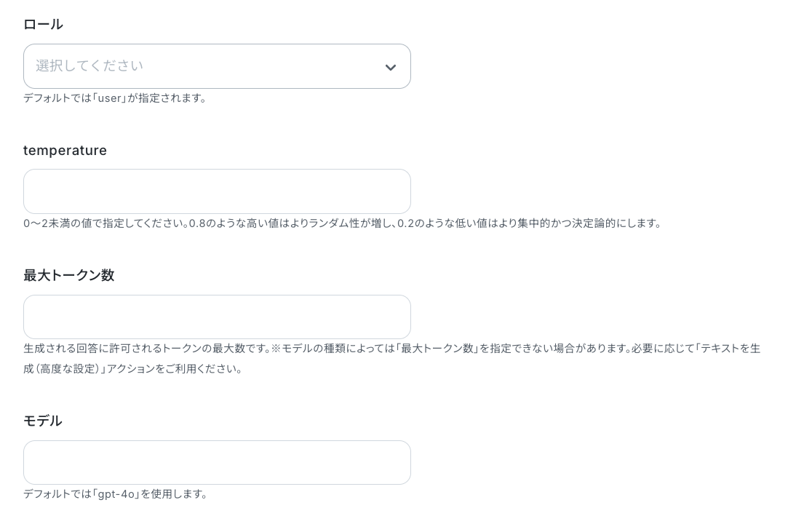Click the モデル field label
This screenshot has height=508, width=812.
tap(42, 421)
